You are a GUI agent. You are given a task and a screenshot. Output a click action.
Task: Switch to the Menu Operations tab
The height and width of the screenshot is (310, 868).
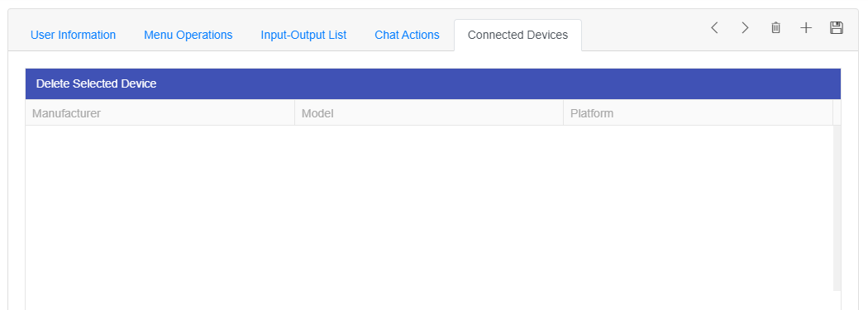pos(188,35)
